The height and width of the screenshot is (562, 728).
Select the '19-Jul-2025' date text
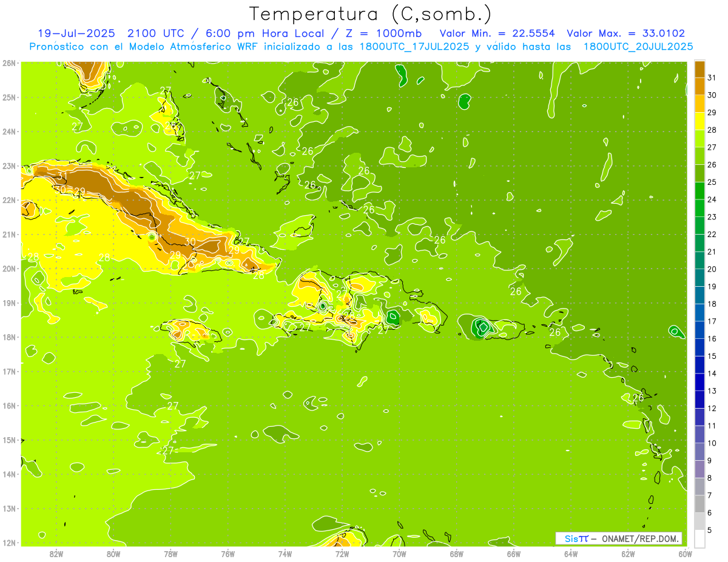[75, 33]
